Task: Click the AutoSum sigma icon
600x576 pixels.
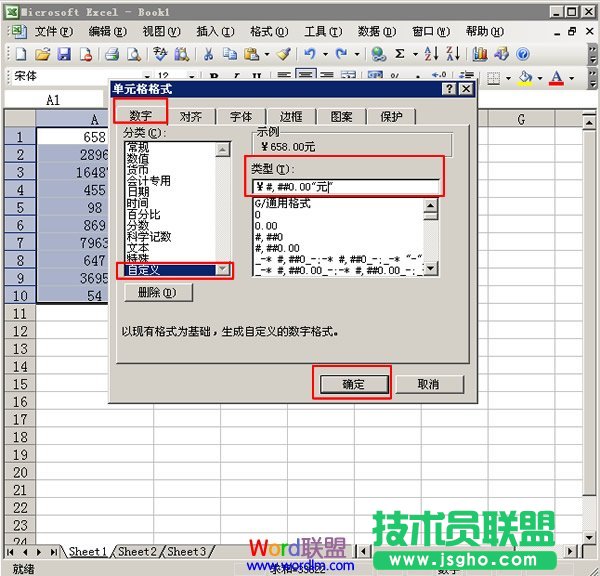Action: (401, 54)
